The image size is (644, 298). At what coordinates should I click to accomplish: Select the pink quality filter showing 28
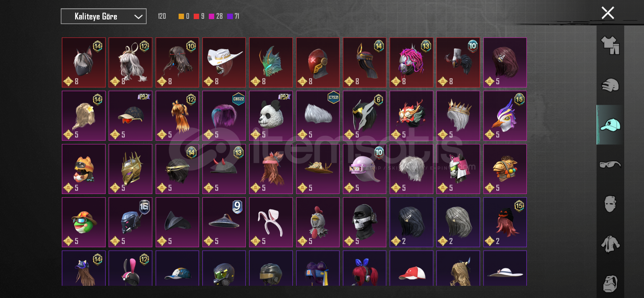click(x=216, y=16)
